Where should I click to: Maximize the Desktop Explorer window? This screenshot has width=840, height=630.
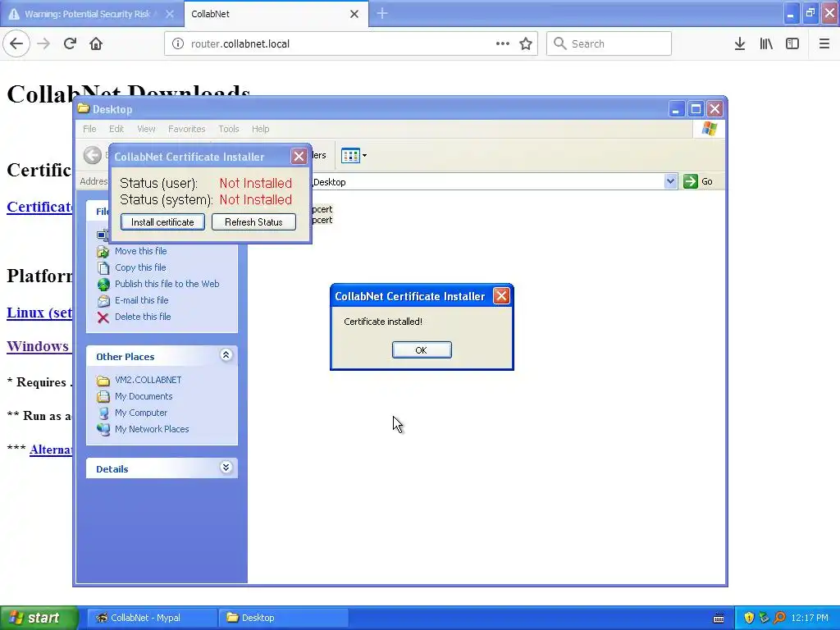point(696,109)
